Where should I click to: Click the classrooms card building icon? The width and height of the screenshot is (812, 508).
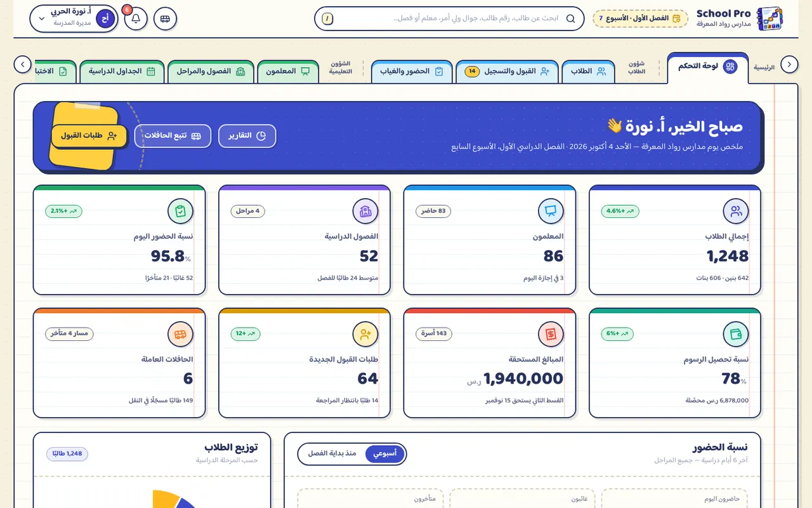point(365,211)
